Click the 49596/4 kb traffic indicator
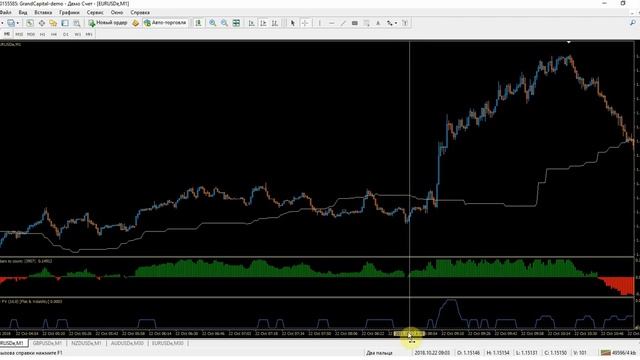Screen dimensions: 640x360 pyautogui.click(x=618, y=353)
